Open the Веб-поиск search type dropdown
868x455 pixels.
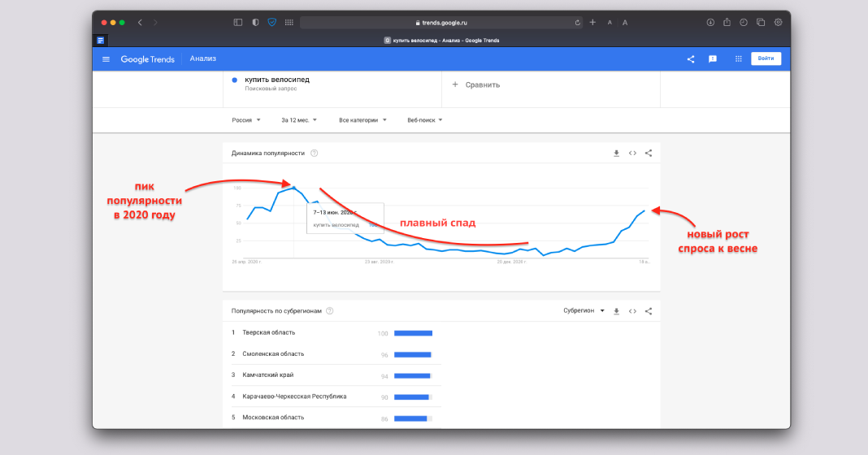coord(424,120)
